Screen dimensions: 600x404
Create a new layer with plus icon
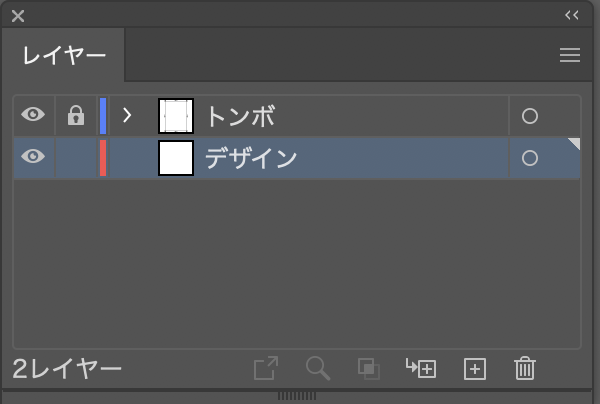(x=475, y=369)
